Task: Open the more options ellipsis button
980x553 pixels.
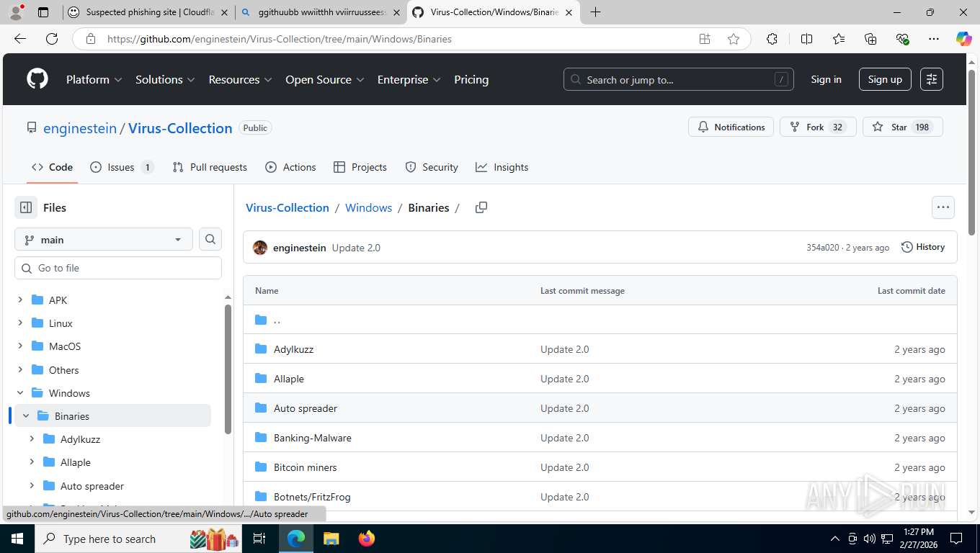Action: click(943, 207)
